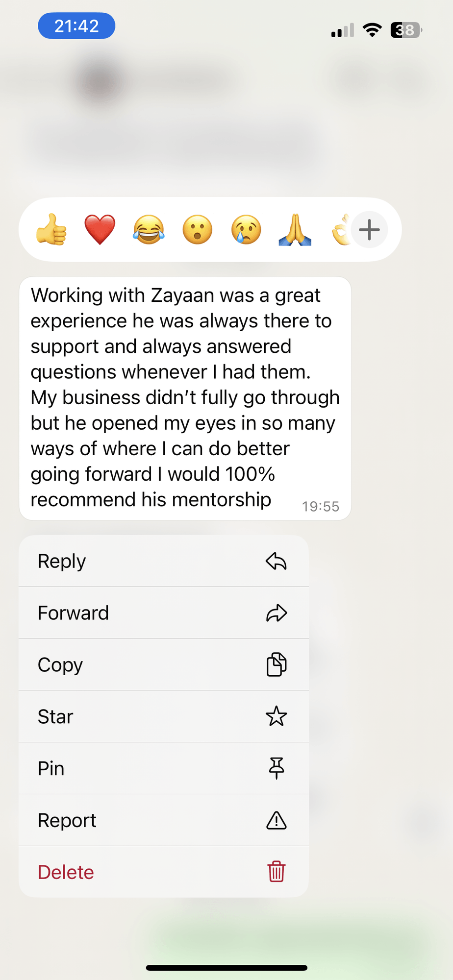Tap the copy documents icon
The image size is (453, 980).
pyautogui.click(x=277, y=665)
